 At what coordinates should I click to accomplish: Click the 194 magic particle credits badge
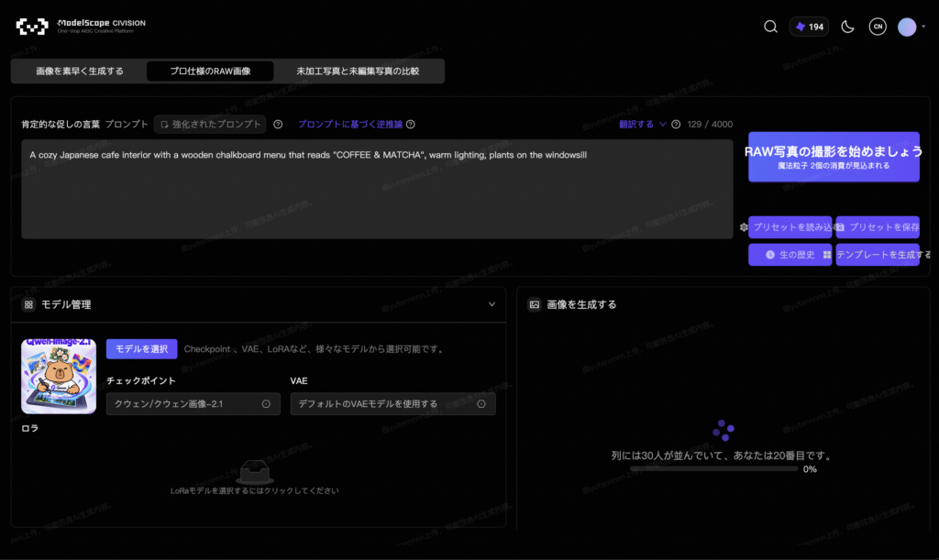point(809,27)
